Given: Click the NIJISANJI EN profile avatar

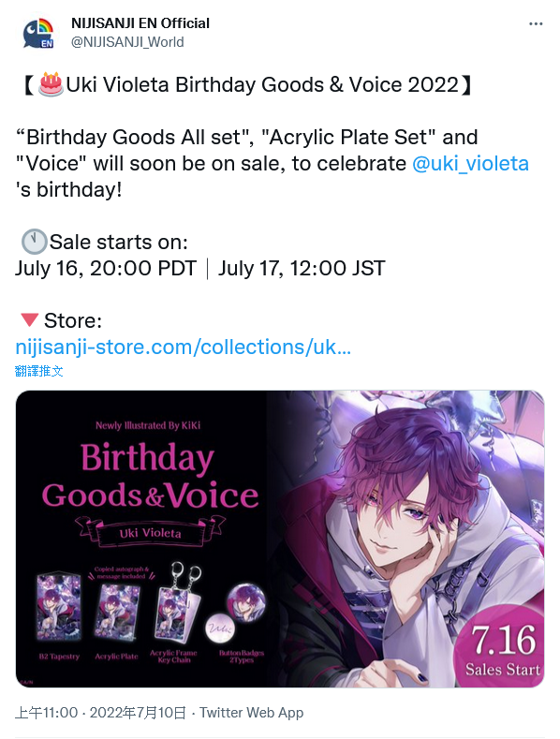Looking at the screenshot, I should (x=38, y=33).
